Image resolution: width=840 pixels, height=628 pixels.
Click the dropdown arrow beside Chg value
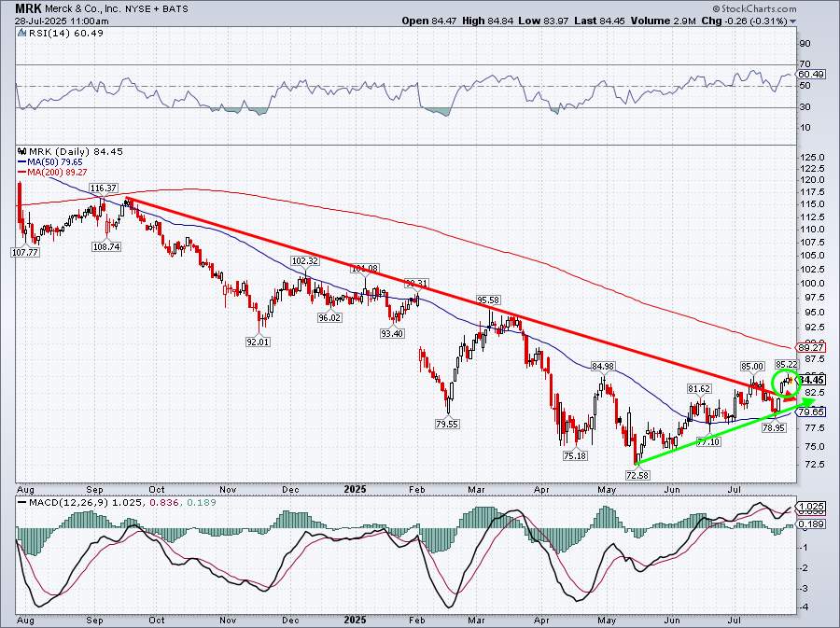click(x=793, y=21)
